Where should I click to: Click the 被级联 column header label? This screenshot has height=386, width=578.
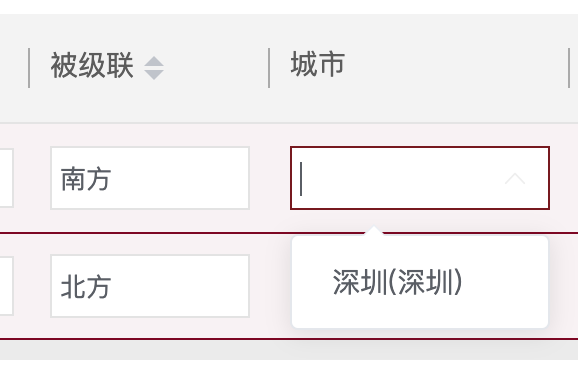coord(92,66)
